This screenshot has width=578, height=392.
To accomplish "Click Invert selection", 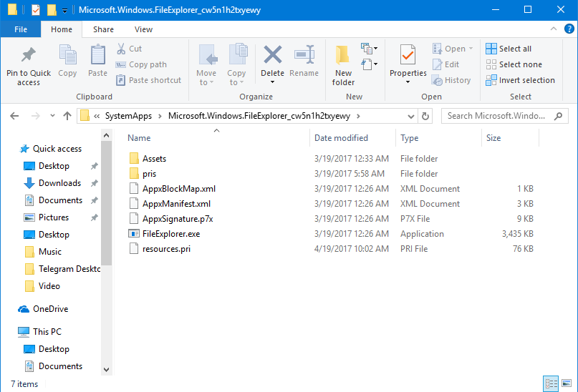I will coord(520,80).
